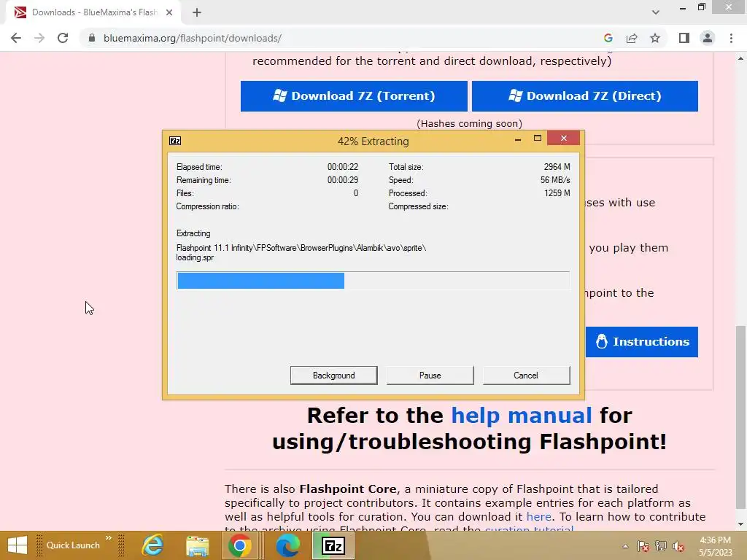The height and width of the screenshot is (560, 747).
Task: Minimize the 42% Extracting dialog
Action: click(x=518, y=139)
